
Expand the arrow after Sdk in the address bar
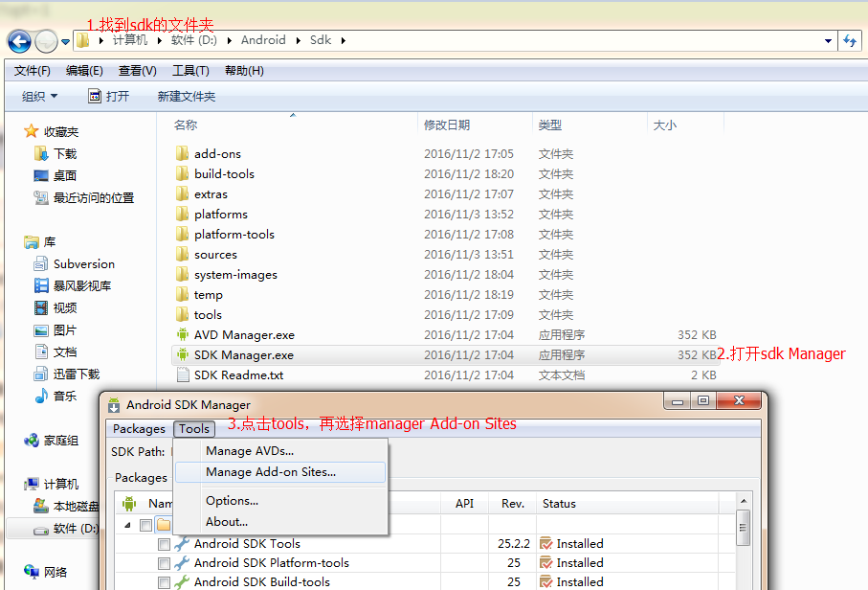(344, 40)
